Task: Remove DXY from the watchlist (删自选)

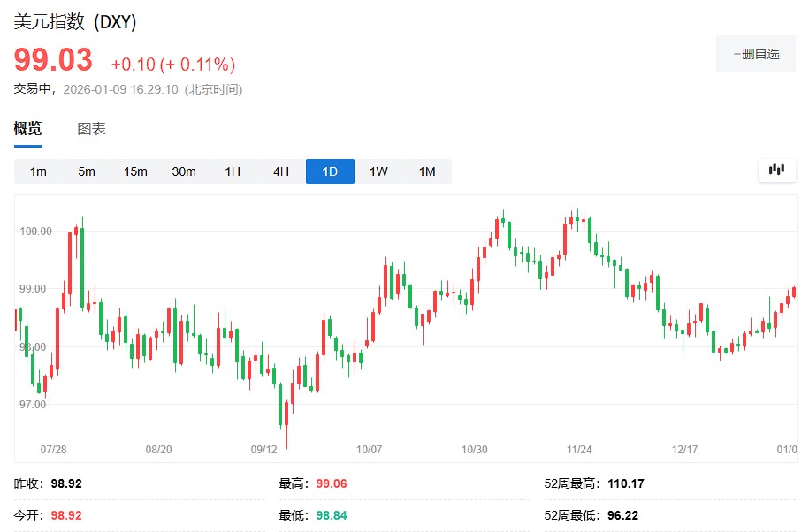Action: pyautogui.click(x=756, y=54)
